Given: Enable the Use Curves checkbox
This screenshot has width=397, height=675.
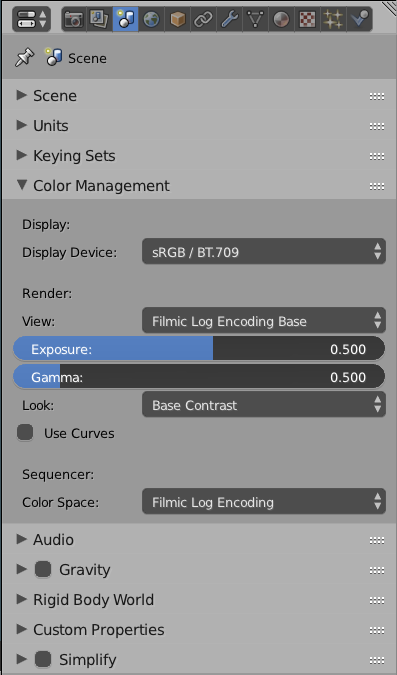Looking at the screenshot, I should [25, 433].
